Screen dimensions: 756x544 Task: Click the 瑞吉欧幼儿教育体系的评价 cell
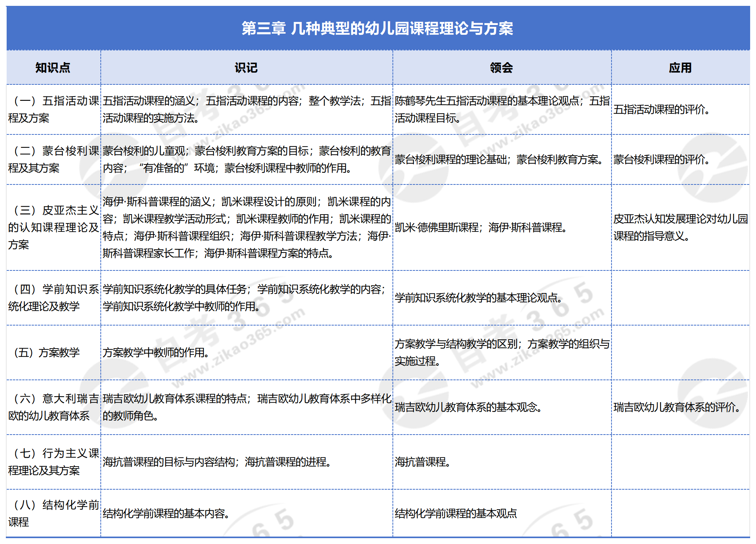[677, 407]
